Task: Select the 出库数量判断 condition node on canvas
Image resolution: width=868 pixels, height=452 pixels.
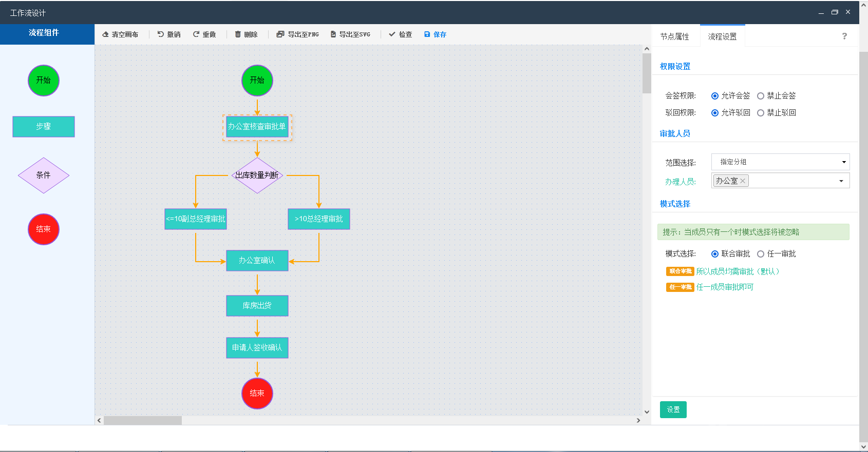Action: coord(257,175)
